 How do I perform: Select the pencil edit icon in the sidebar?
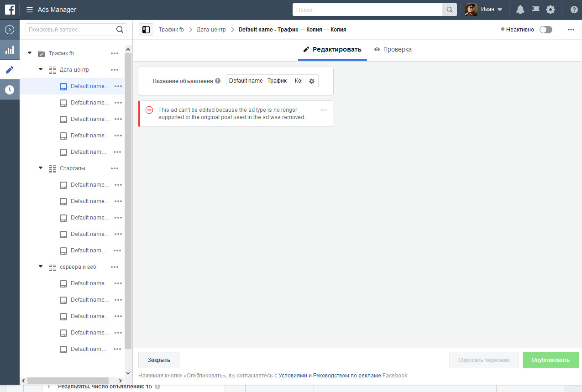(10, 70)
